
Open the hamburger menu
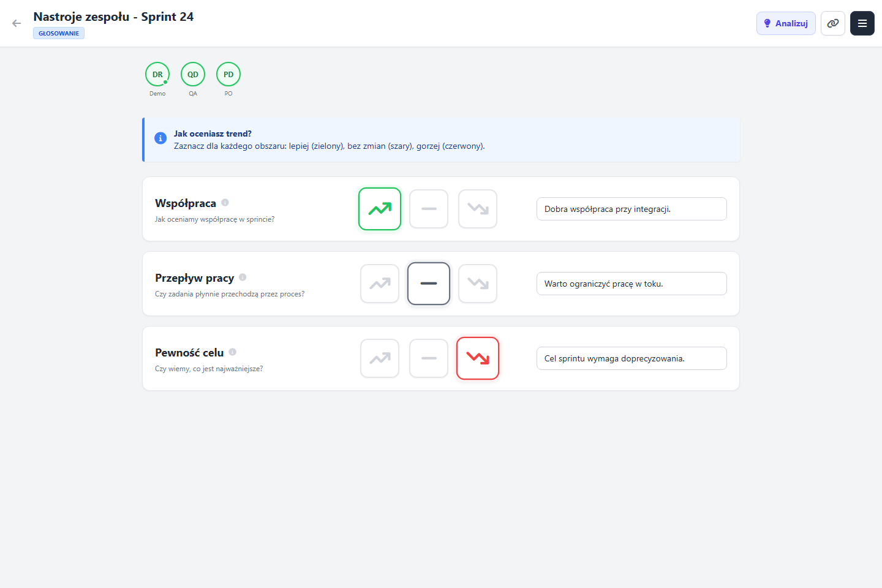click(862, 23)
